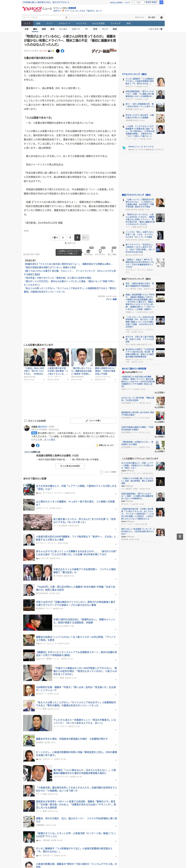Click the わかりやすい lightbulb reaction
The width and height of the screenshot is (186, 868).
coord(100,251)
